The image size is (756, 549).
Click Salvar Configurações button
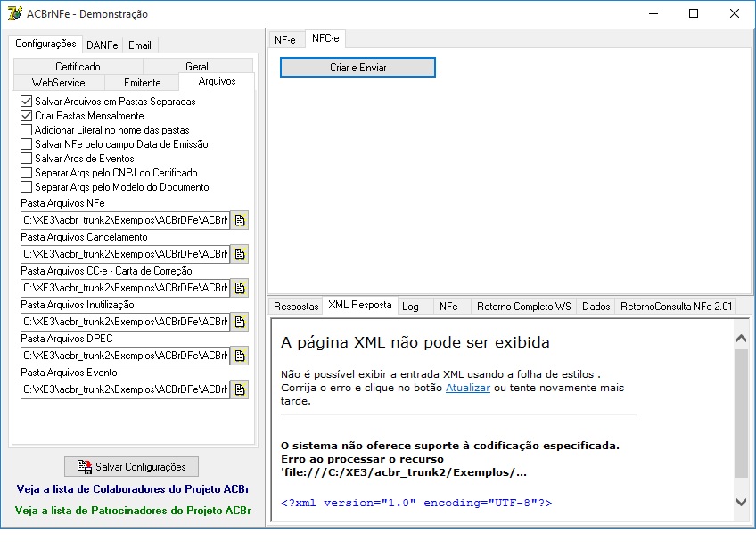132,467
